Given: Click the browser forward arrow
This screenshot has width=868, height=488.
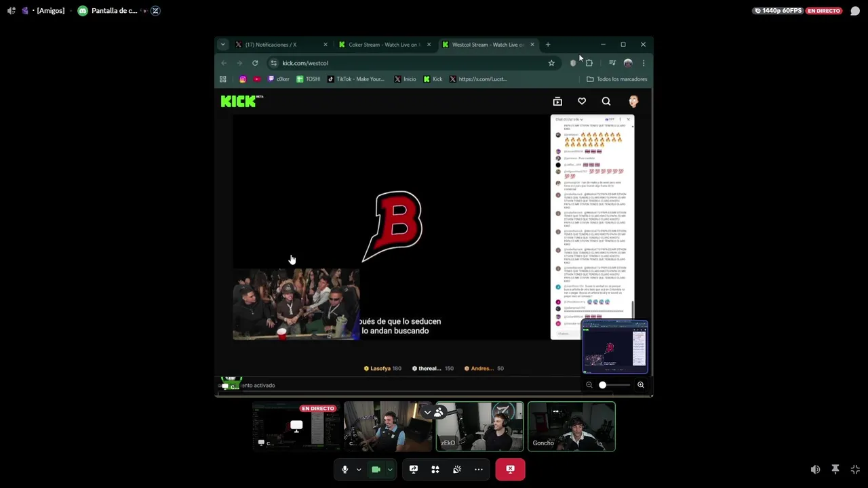Looking at the screenshot, I should point(239,63).
